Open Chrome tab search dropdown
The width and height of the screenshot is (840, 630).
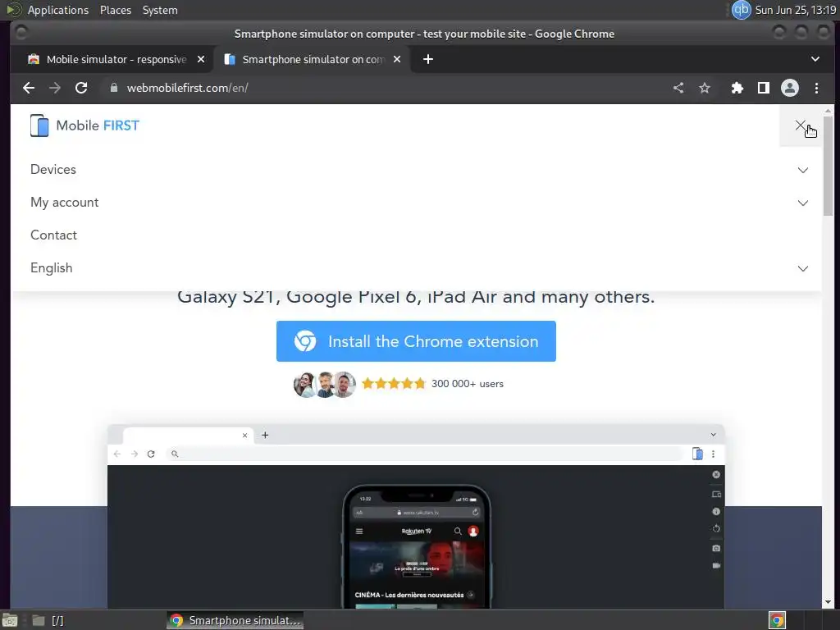point(815,59)
